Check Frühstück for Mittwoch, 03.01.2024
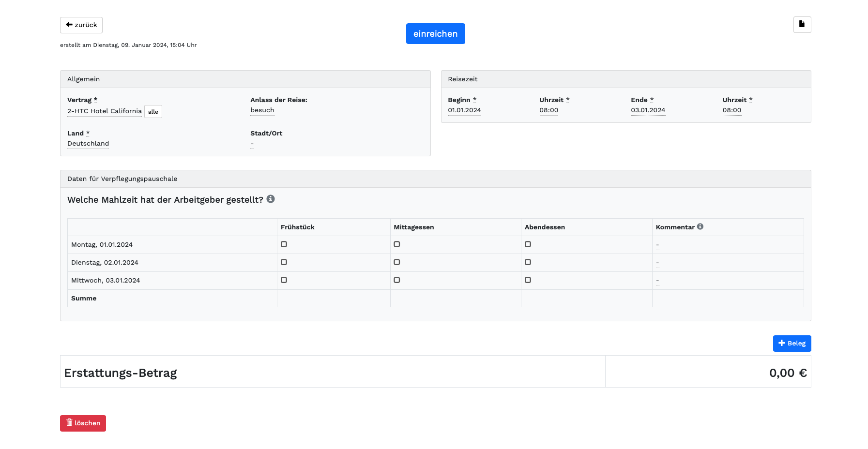 click(284, 280)
